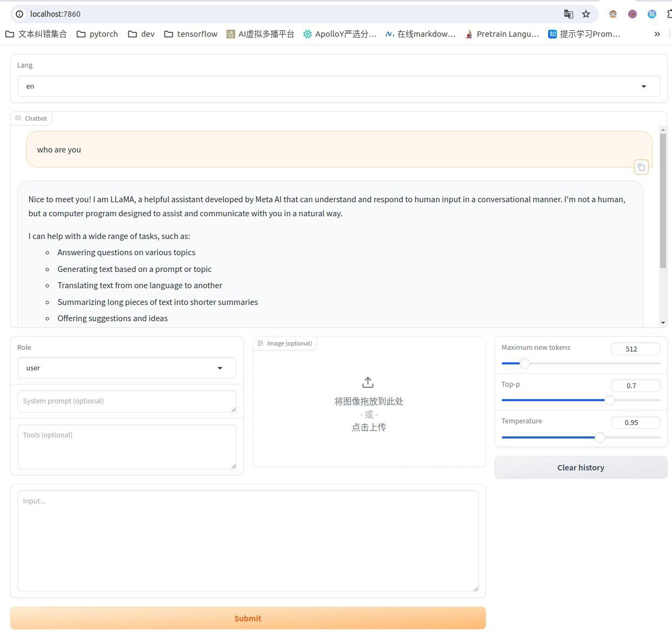Image resolution: width=672 pixels, height=644 pixels.
Task: Open the 在线markdown bookmark
Action: tap(421, 34)
